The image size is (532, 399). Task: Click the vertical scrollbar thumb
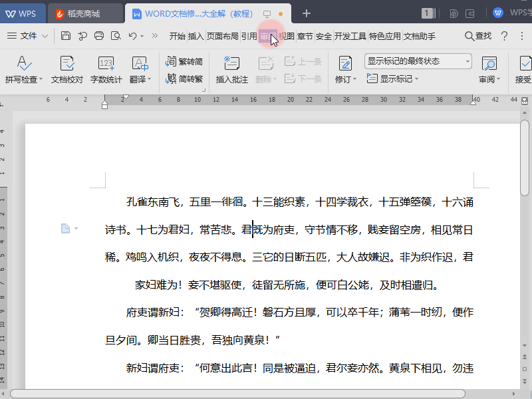[x=525, y=158]
